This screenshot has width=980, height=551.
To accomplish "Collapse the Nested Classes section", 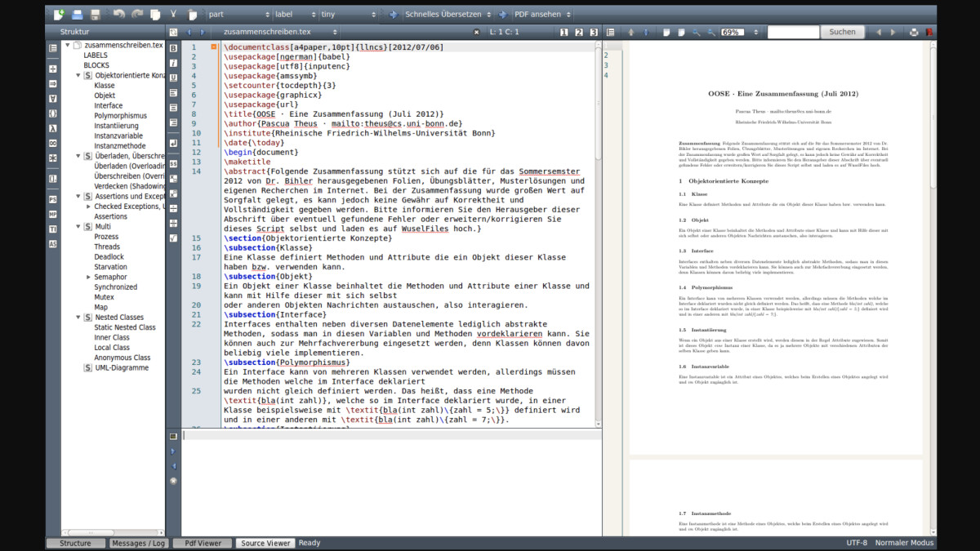I will pyautogui.click(x=78, y=317).
